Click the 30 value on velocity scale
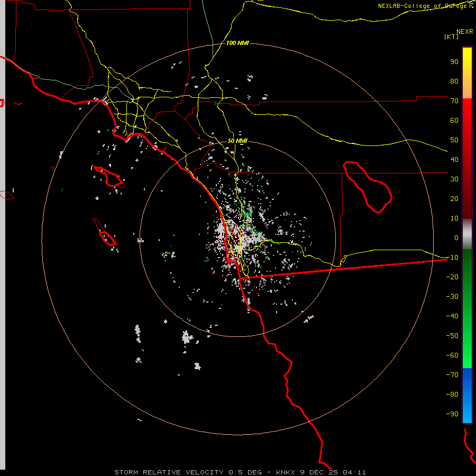The height and width of the screenshot is (476, 476). coord(454,179)
